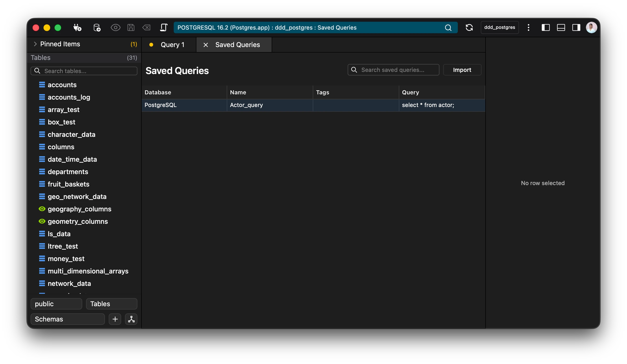Open the public schema selector

56,304
